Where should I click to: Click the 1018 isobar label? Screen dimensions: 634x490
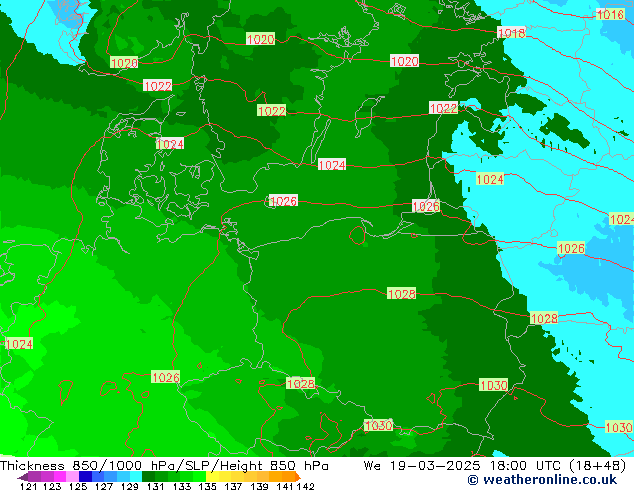tap(511, 33)
